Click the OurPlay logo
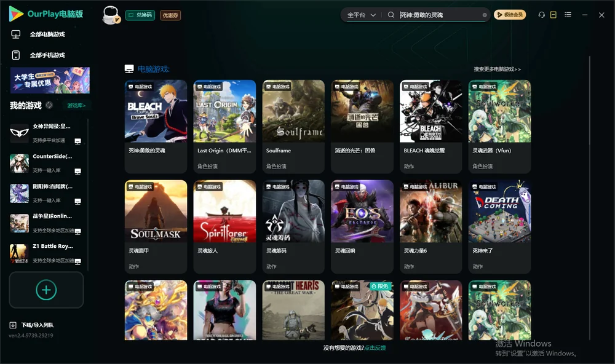615x364 pixels. [x=46, y=14]
